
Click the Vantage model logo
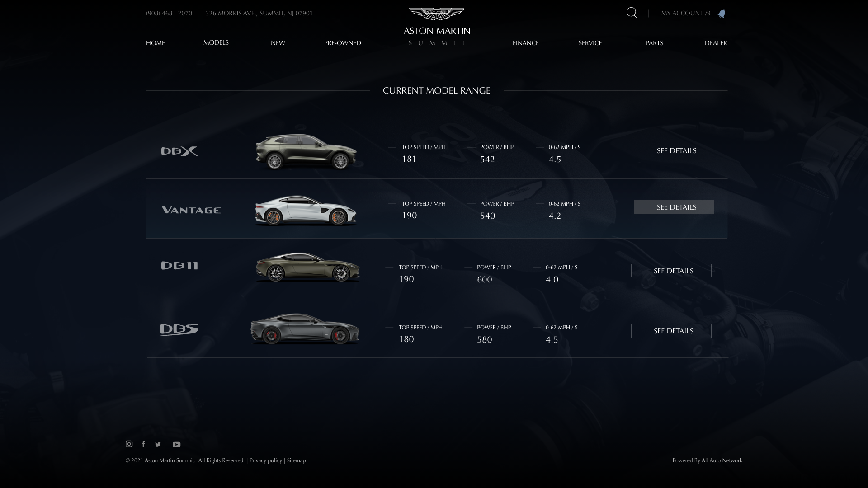191,210
